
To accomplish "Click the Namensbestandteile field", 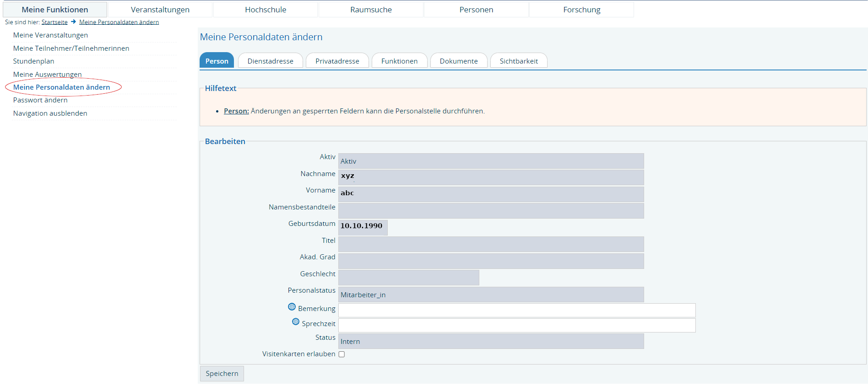I will [x=491, y=211].
